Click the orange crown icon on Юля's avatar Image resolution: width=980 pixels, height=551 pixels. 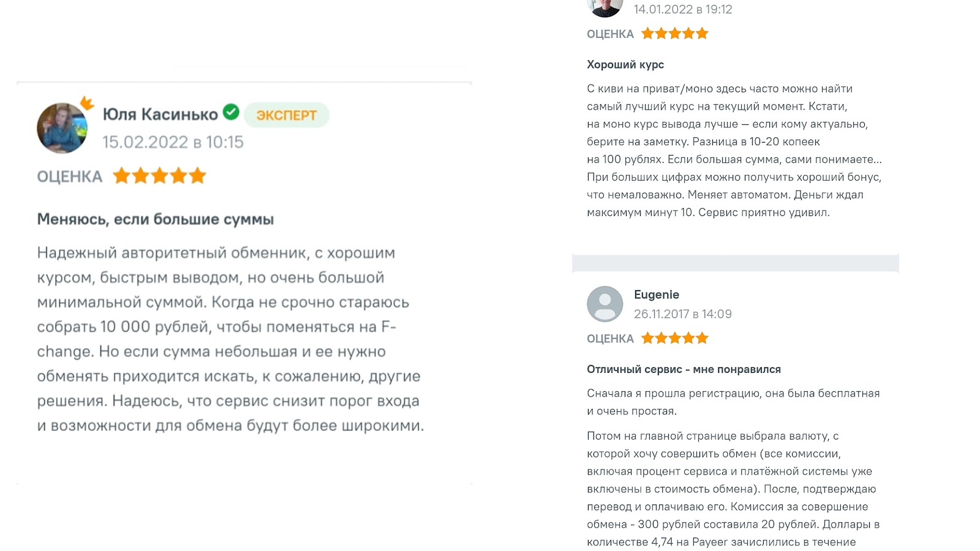click(x=88, y=103)
